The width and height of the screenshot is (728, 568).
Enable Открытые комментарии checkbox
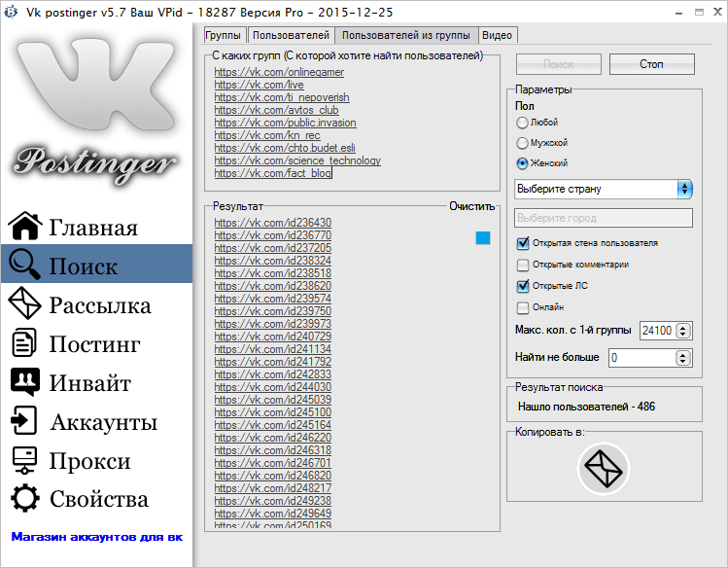point(523,265)
